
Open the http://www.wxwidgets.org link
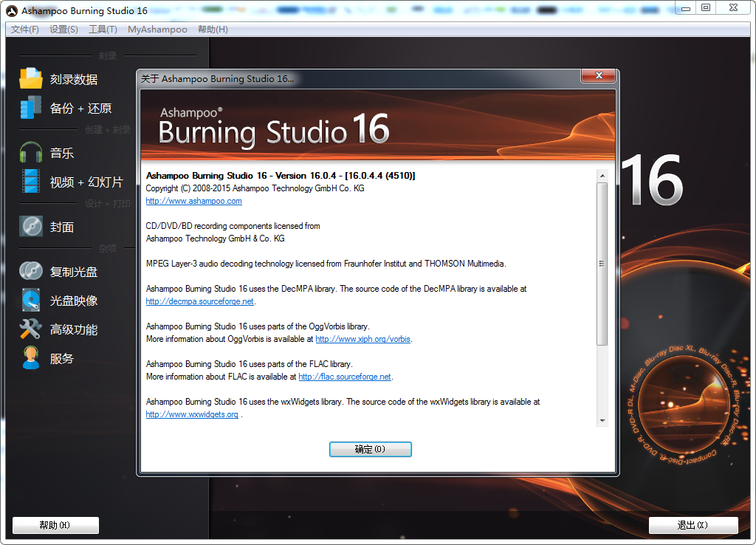(192, 414)
